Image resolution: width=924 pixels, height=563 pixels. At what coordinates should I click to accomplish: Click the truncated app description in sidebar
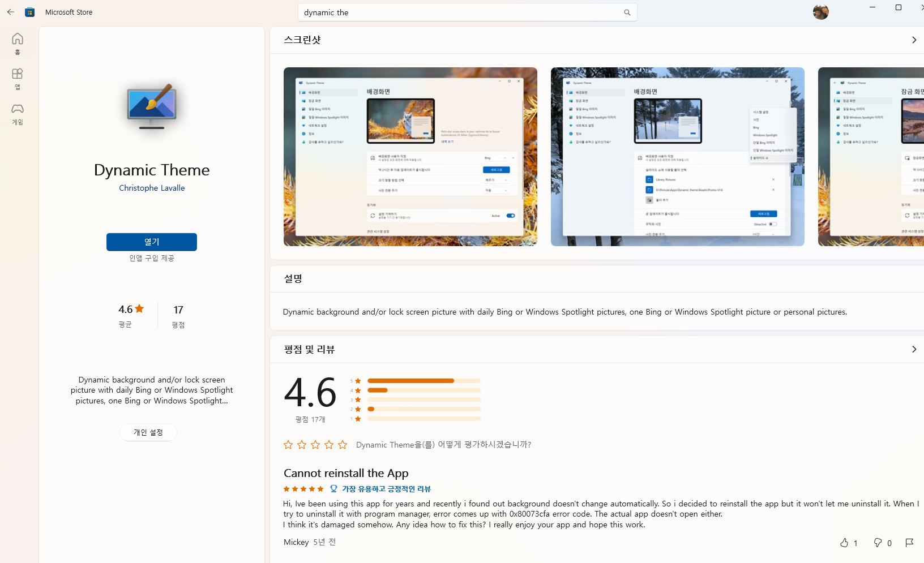pyautogui.click(x=152, y=390)
